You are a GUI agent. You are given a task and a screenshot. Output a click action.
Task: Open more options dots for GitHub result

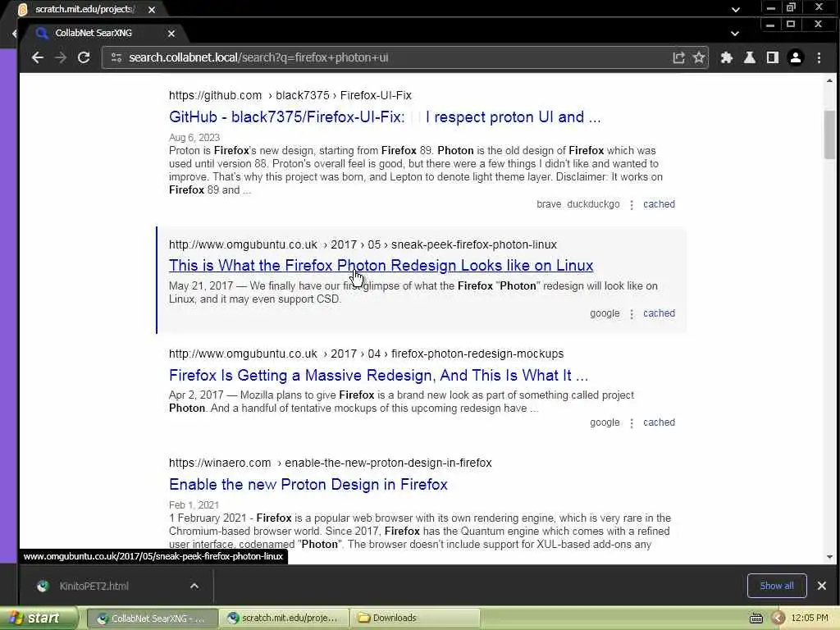click(x=632, y=204)
